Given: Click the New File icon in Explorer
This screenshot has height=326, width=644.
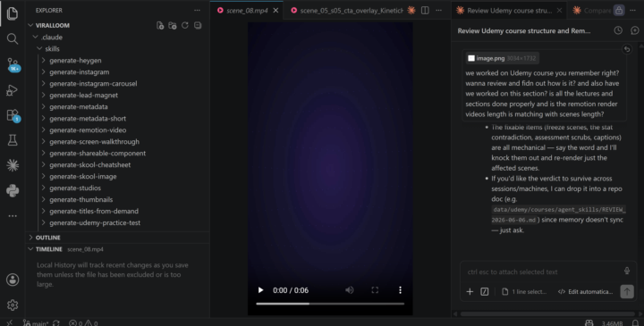Looking at the screenshot, I should (160, 25).
